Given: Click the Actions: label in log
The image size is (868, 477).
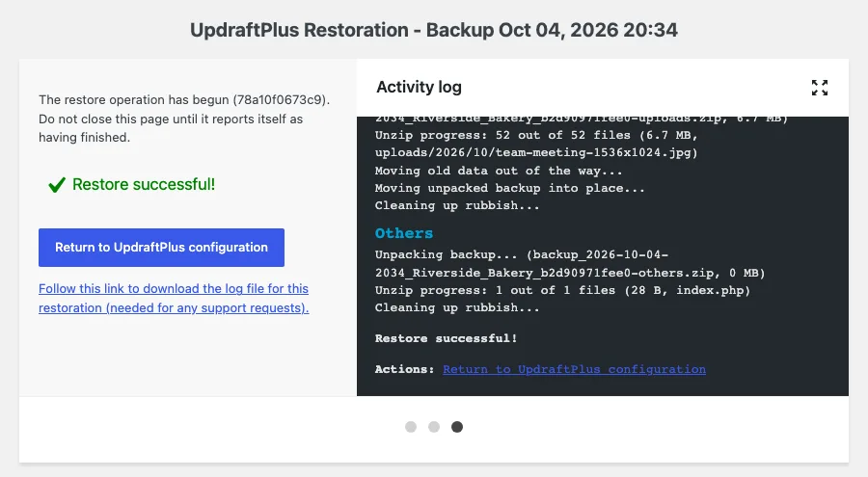Looking at the screenshot, I should [x=405, y=369].
